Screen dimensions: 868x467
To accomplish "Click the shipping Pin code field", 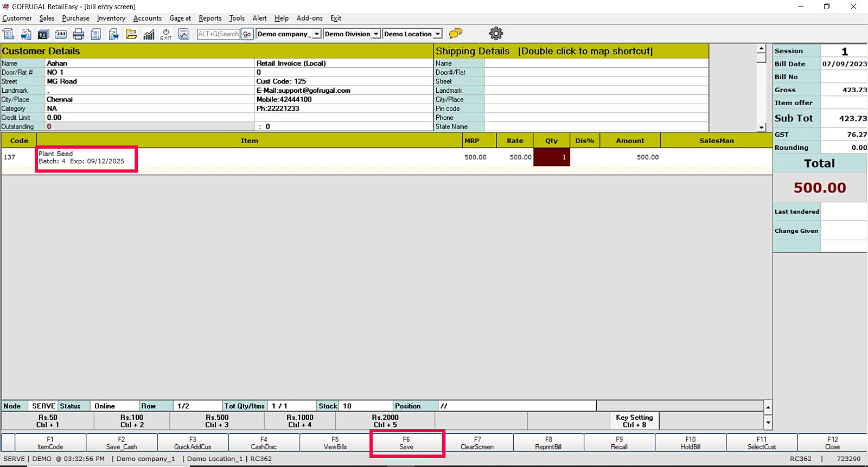I will (x=596, y=108).
